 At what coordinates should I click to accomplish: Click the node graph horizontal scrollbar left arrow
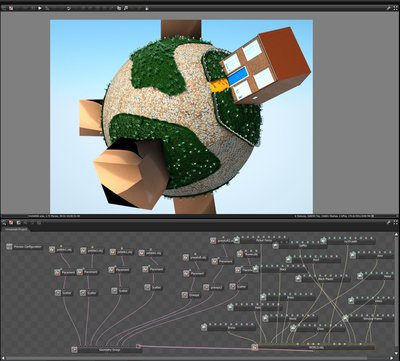click(2, 358)
